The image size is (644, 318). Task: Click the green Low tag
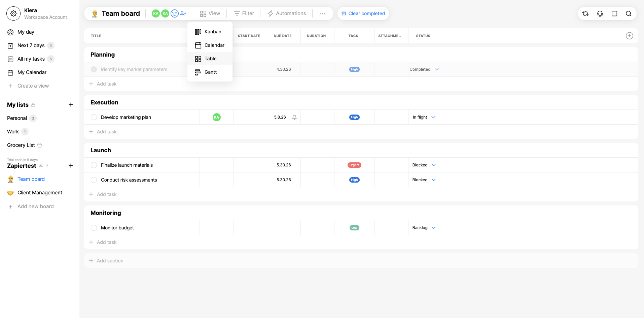click(354, 228)
